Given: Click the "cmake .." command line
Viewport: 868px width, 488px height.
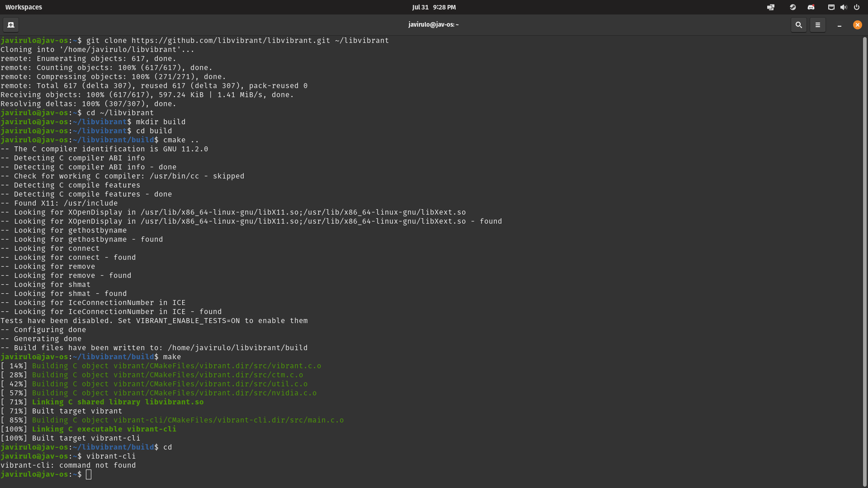Looking at the screenshot, I should (x=181, y=140).
